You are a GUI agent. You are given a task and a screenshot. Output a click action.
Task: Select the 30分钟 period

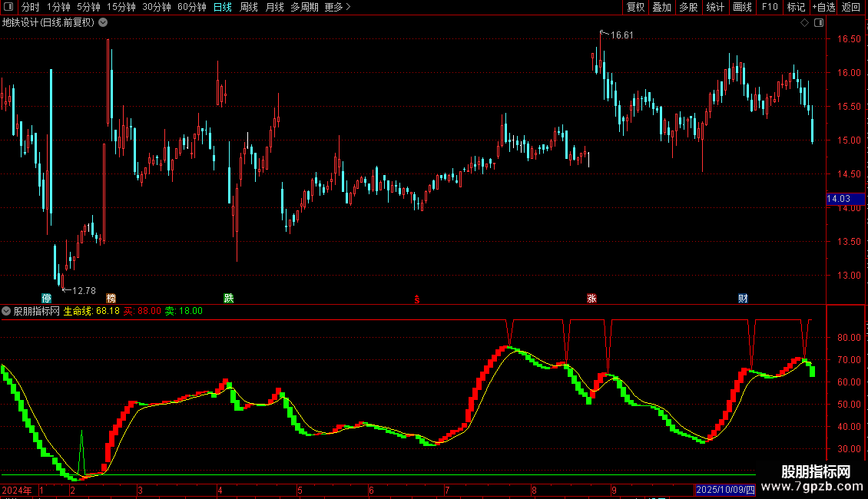[157, 7]
